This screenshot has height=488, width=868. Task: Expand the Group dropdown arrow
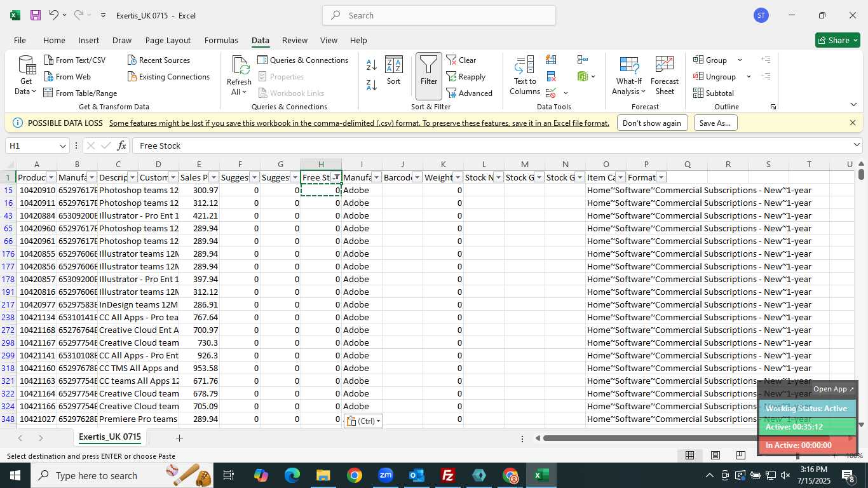point(740,60)
